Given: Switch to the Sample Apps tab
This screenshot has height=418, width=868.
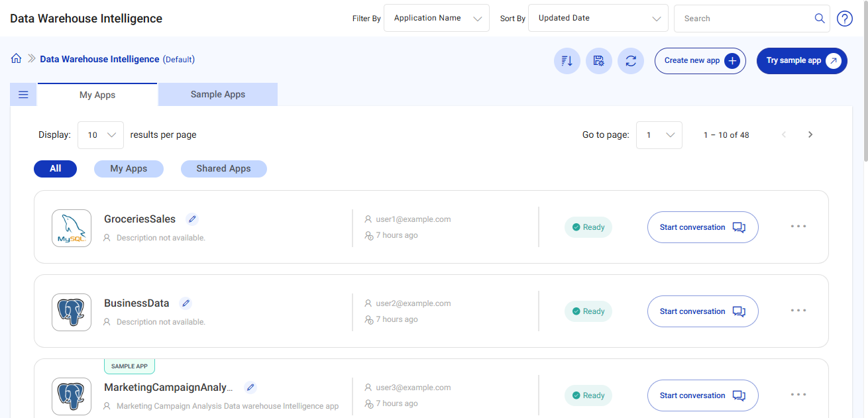Looking at the screenshot, I should [217, 94].
